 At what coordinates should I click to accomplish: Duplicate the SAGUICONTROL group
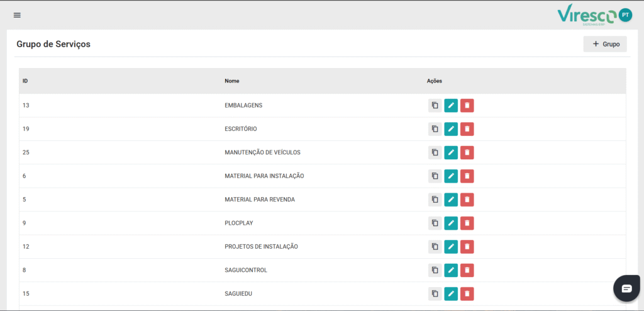435,270
